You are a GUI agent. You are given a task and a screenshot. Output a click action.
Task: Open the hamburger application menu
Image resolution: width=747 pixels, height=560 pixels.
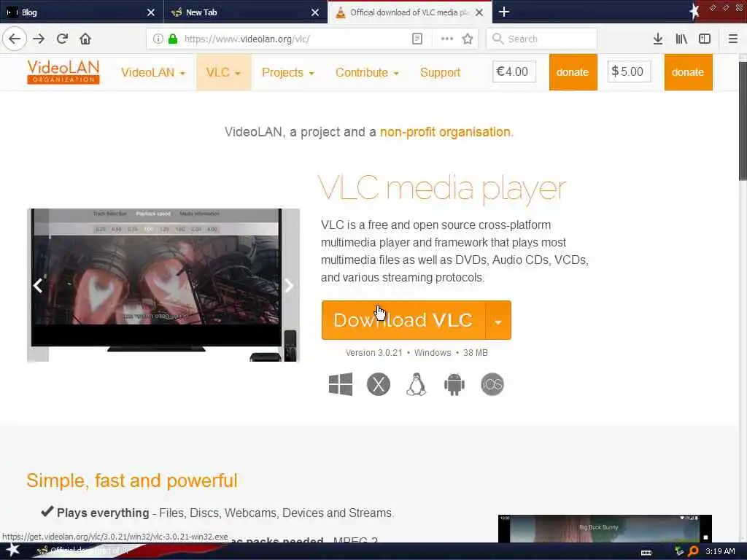click(x=733, y=39)
